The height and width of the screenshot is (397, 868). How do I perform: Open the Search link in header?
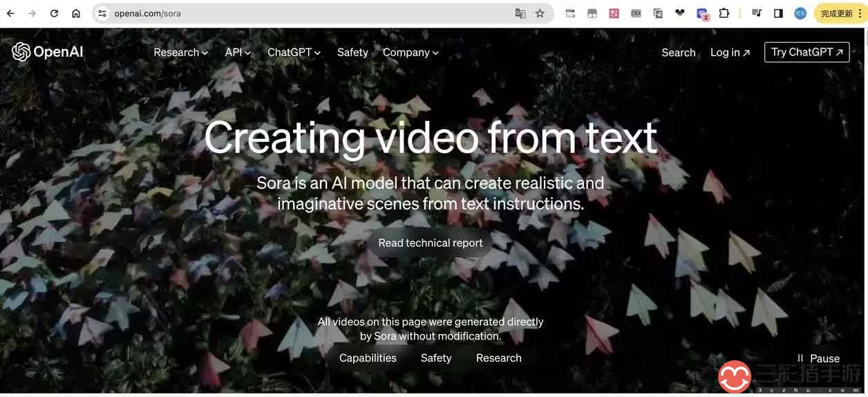(679, 53)
